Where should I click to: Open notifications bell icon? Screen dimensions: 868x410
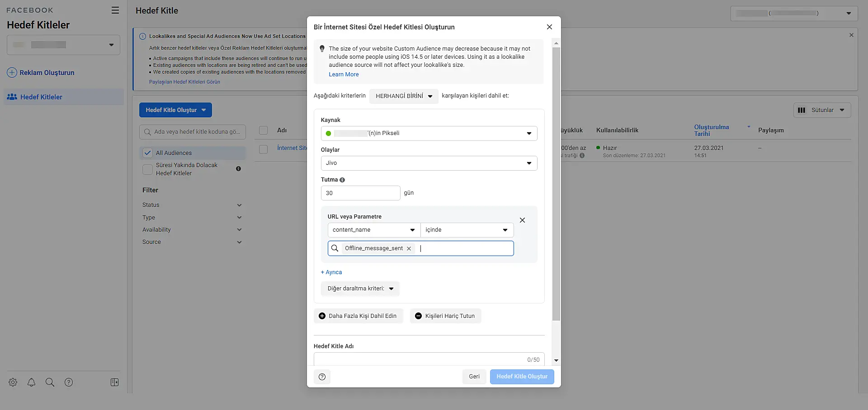[x=31, y=382]
